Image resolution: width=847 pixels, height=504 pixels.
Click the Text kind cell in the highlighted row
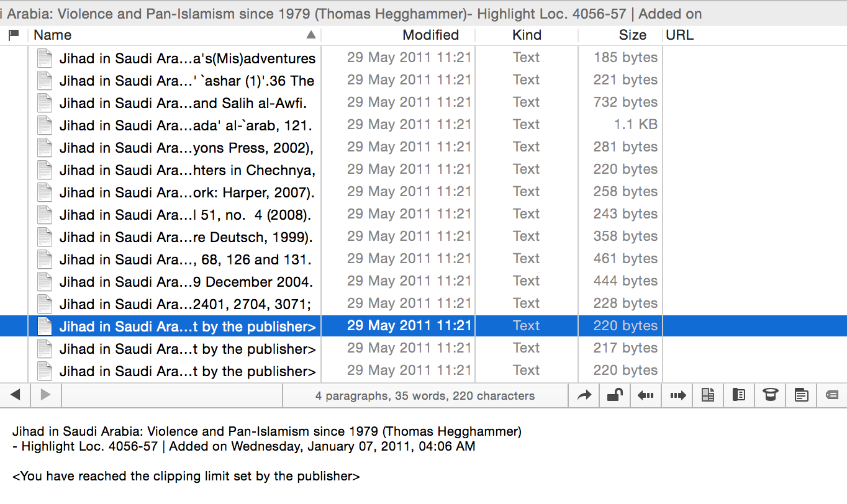point(526,326)
